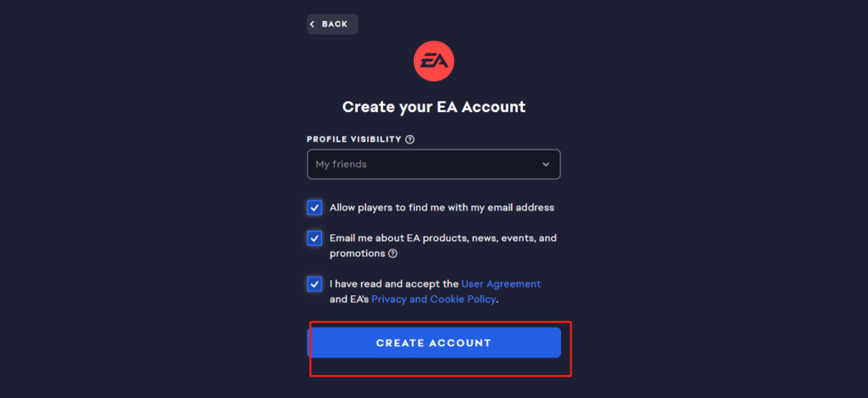Screen dimensions: 868x398
Task: Click the PROFILE VISIBILITY field label
Action: [x=354, y=140]
